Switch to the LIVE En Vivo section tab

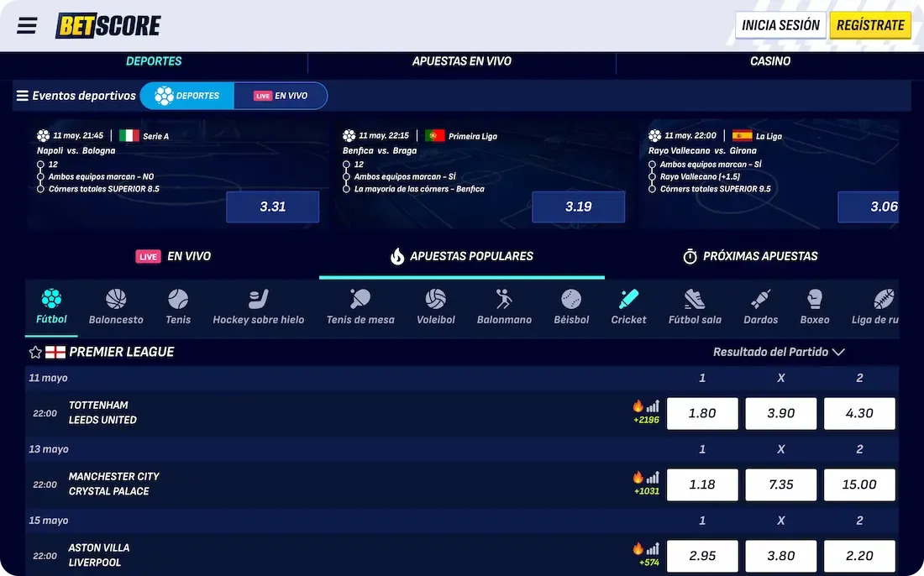(173, 256)
